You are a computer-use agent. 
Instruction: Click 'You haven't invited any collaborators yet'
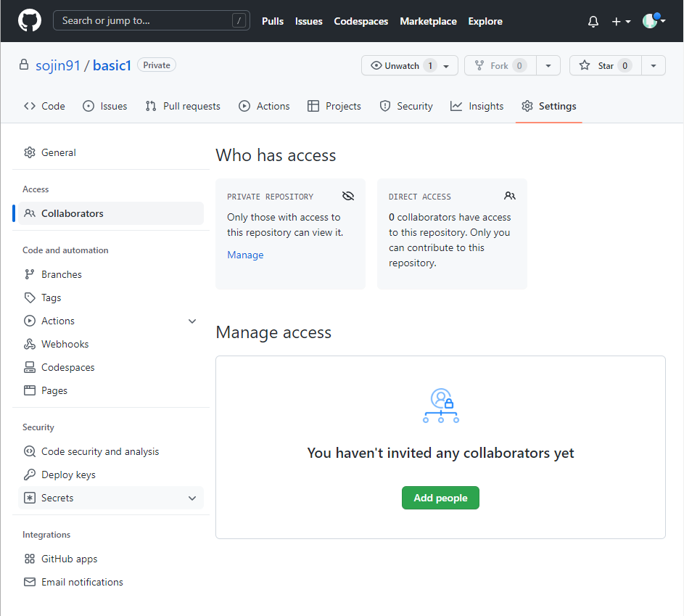pyautogui.click(x=440, y=453)
